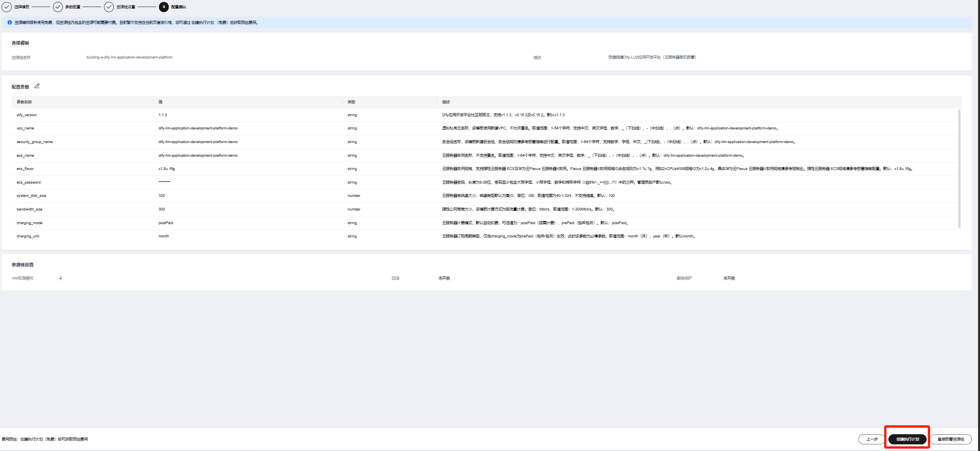Click the stack name building-a-dify-llm-application-development-platform
The height and width of the screenshot is (451, 980).
(129, 57)
